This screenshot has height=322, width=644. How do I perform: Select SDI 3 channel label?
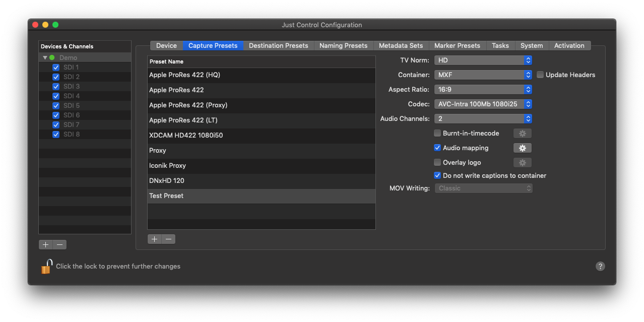coord(72,87)
